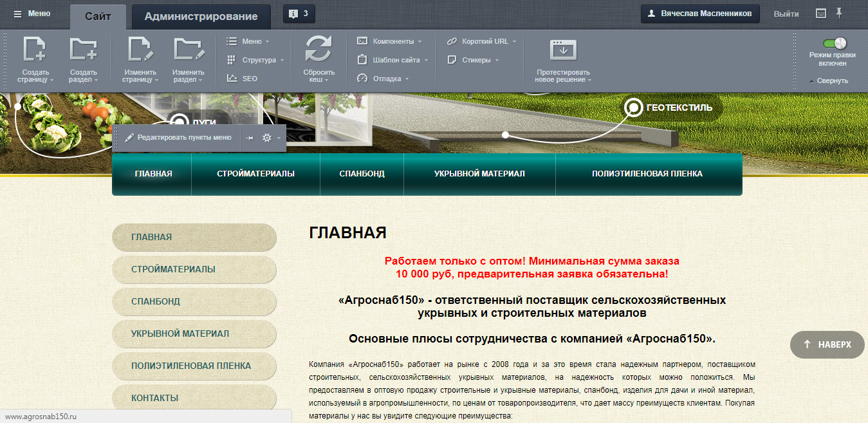Expand the Шаблон сайта dropdown arrow

click(x=425, y=60)
